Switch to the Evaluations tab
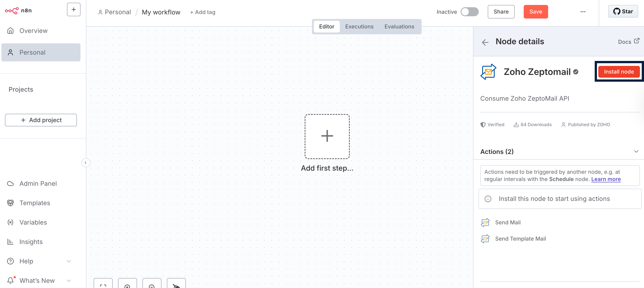The width and height of the screenshot is (644, 288). (399, 26)
